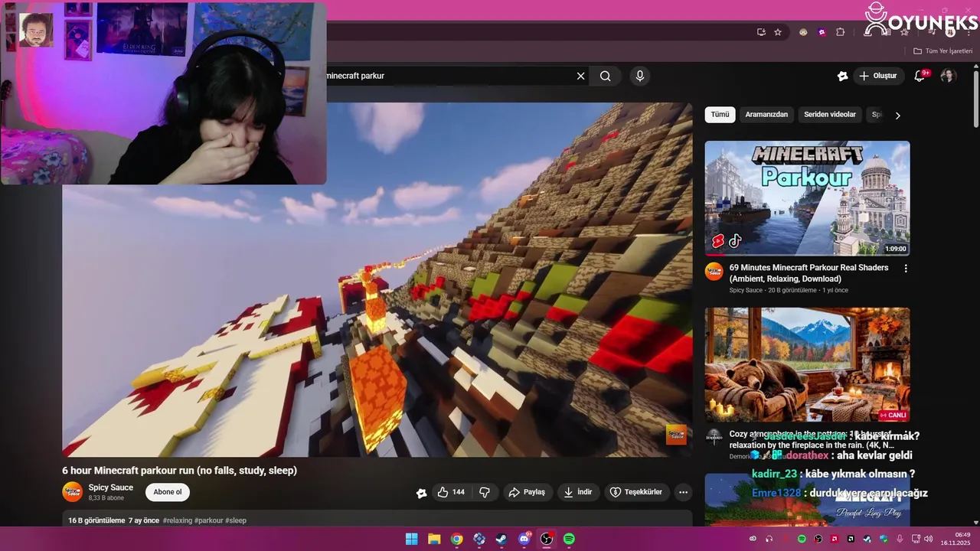Image resolution: width=980 pixels, height=551 pixels.
Task: Open the Spicy Sauce channel name link
Action: tap(111, 487)
